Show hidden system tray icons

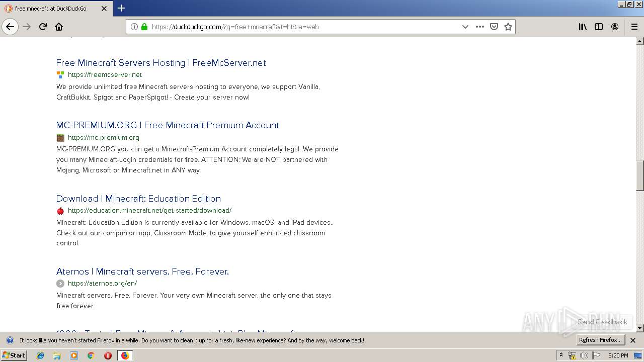[561, 355]
